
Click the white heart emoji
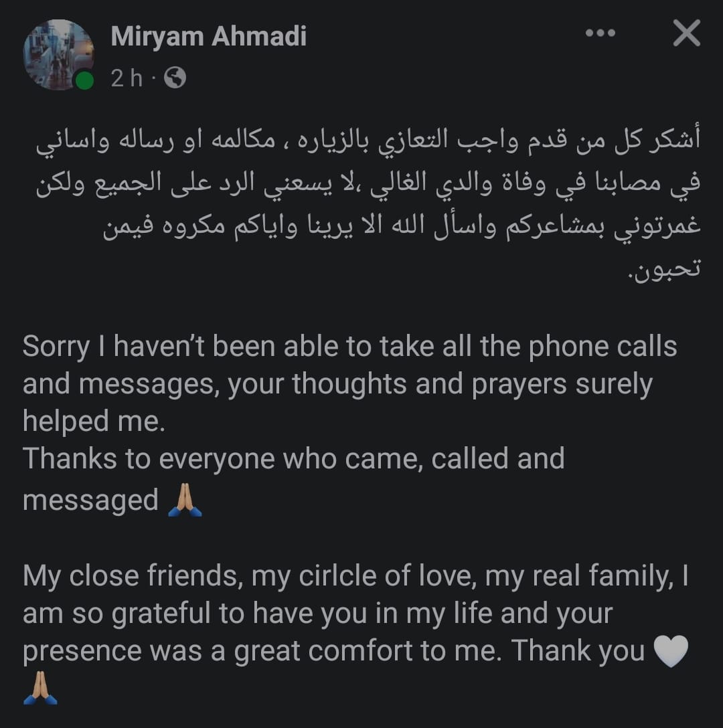(x=670, y=652)
